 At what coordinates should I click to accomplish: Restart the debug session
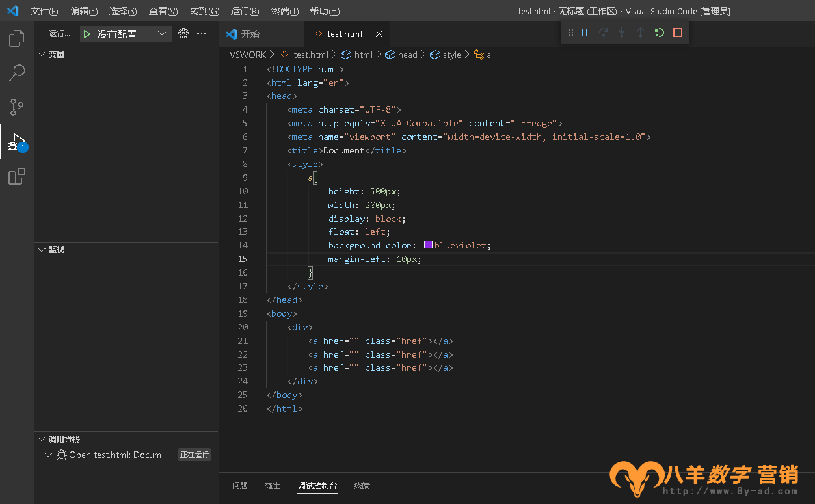tap(660, 33)
